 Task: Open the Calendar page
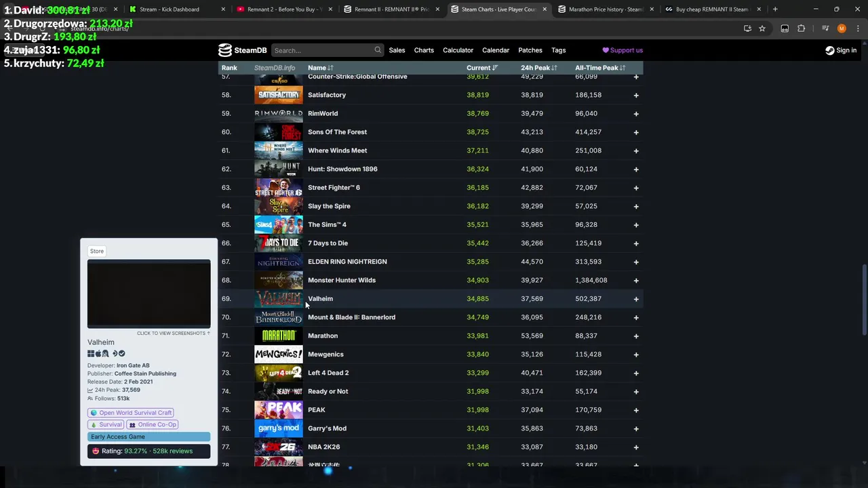coord(496,50)
